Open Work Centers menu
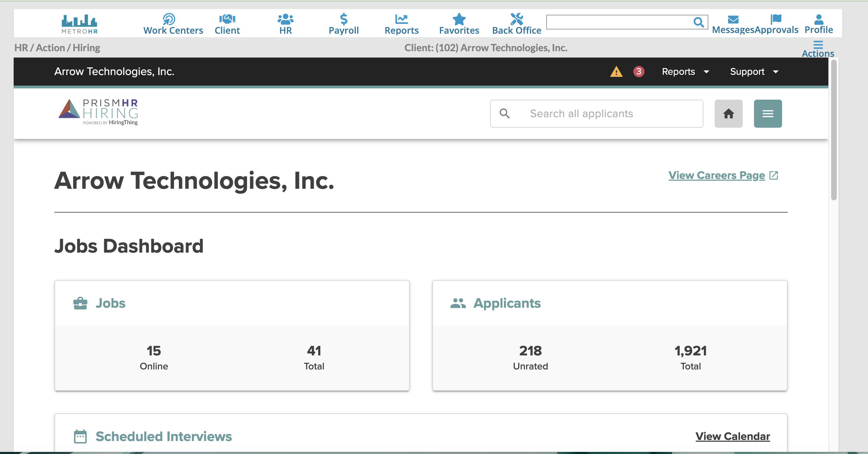The width and height of the screenshot is (868, 454). point(173,24)
